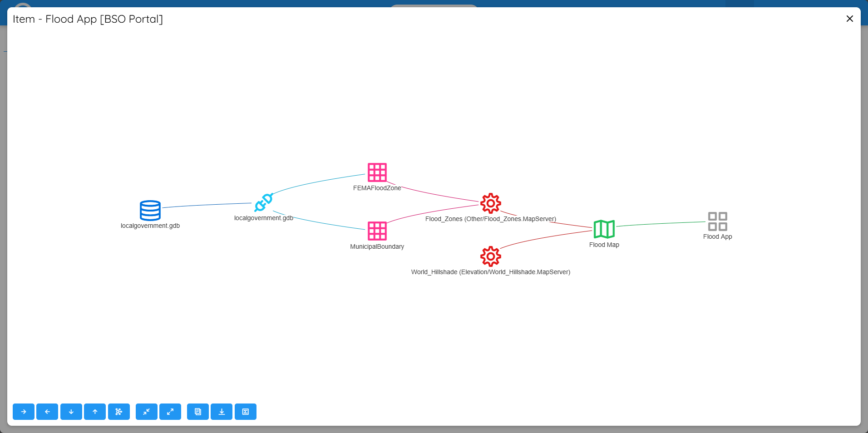Close the Flood App item dialog

pyautogui.click(x=849, y=19)
